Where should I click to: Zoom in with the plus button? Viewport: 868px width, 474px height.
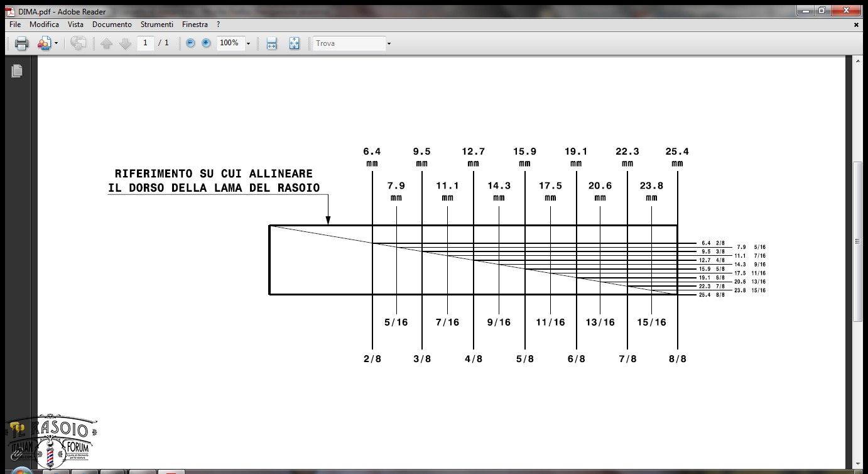click(x=206, y=43)
